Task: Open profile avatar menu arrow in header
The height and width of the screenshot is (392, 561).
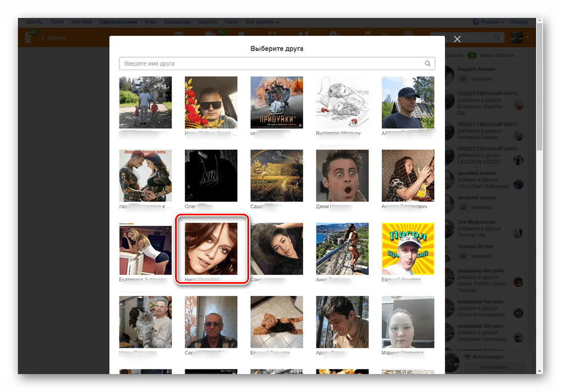Action: pos(527,37)
